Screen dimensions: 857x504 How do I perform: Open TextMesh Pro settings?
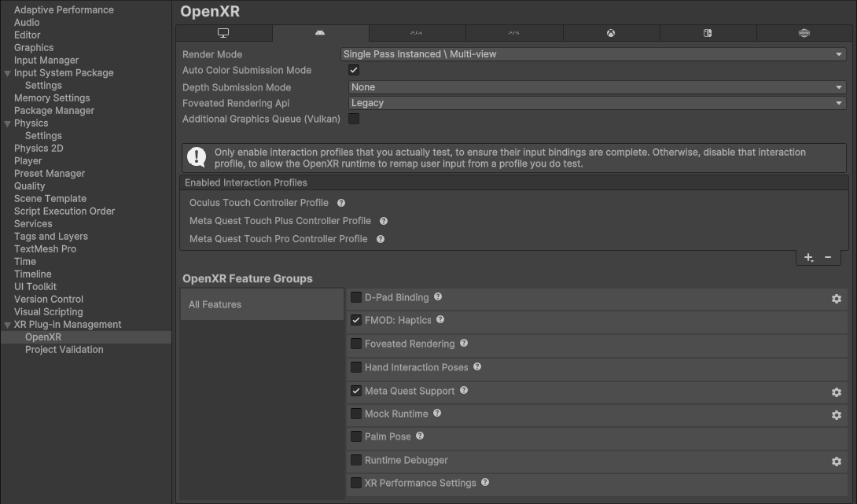click(x=46, y=248)
